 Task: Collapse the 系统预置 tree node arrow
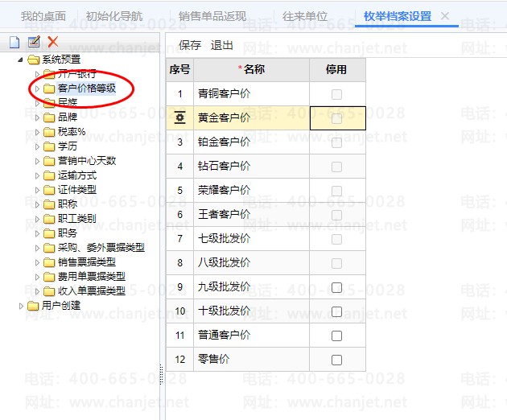(21, 60)
